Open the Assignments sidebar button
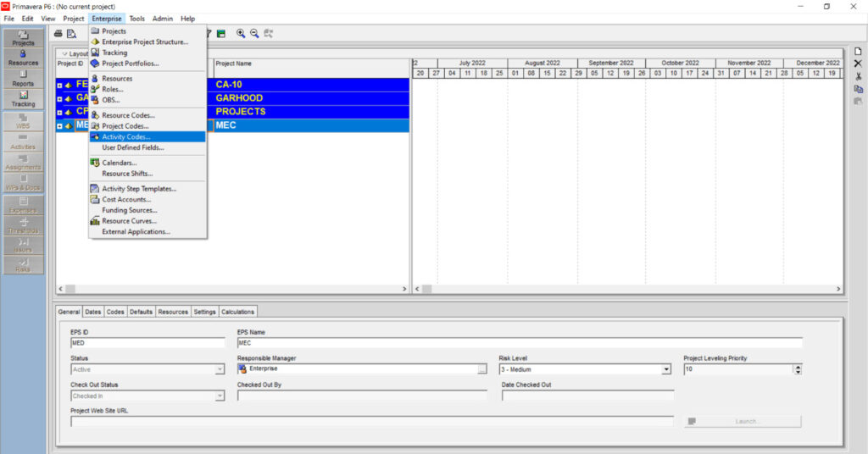This screenshot has width=868, height=454. coord(23,162)
